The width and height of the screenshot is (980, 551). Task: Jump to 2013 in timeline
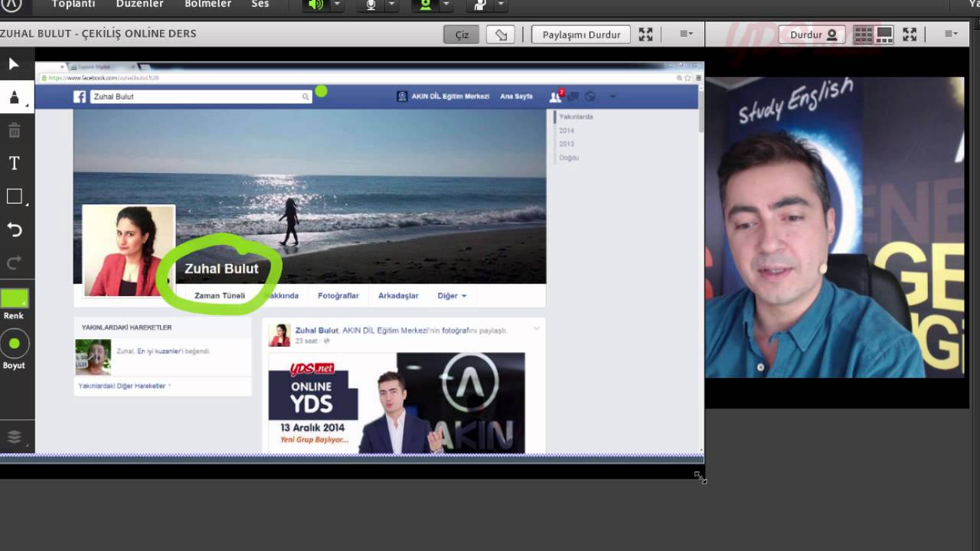point(567,144)
